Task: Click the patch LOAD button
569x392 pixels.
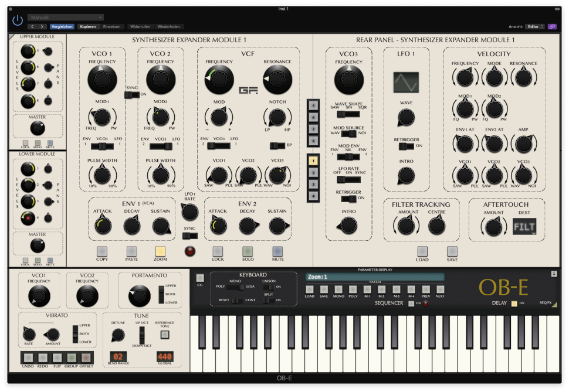Action: coord(310,289)
